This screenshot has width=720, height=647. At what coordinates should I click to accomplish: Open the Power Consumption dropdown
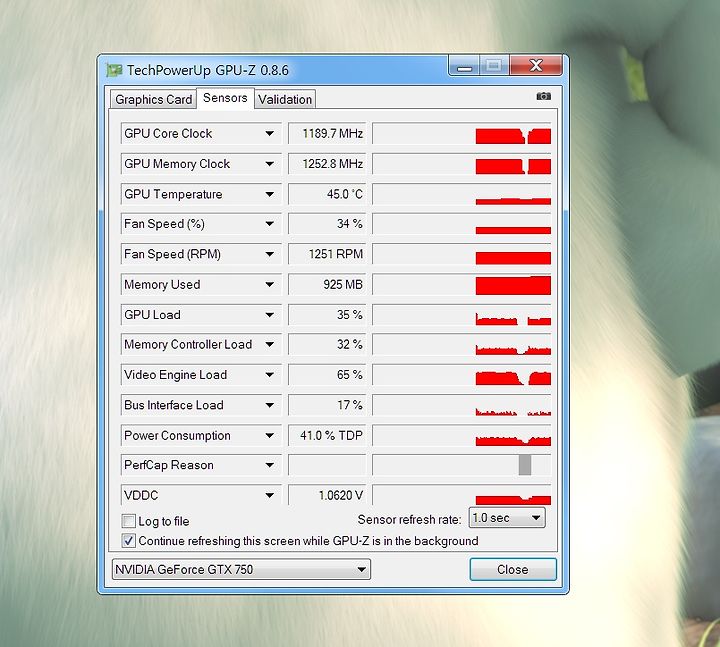pyautogui.click(x=270, y=435)
